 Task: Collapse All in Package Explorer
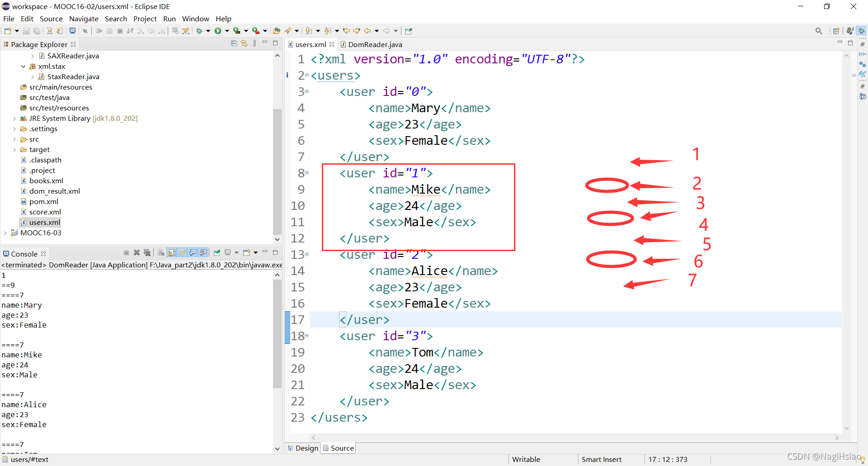coord(234,43)
